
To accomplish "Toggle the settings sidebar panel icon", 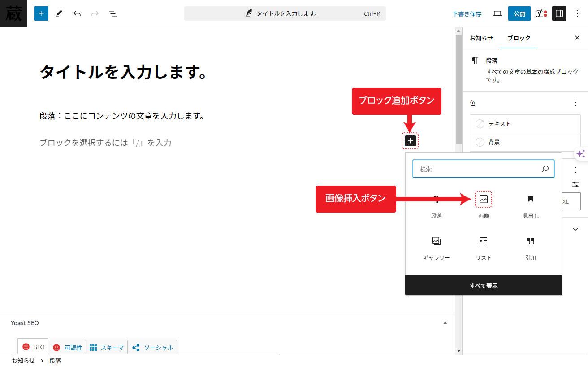I will [x=559, y=13].
